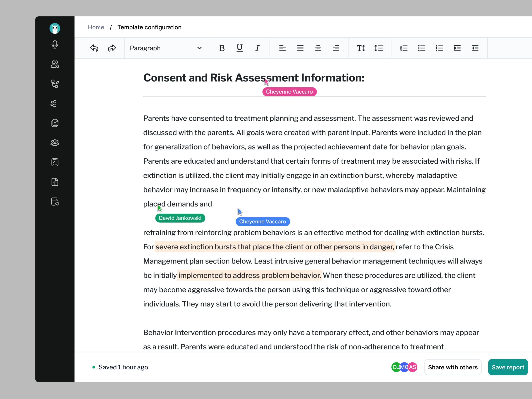Insert a list with square bullets
The image size is (532, 399).
(x=439, y=48)
